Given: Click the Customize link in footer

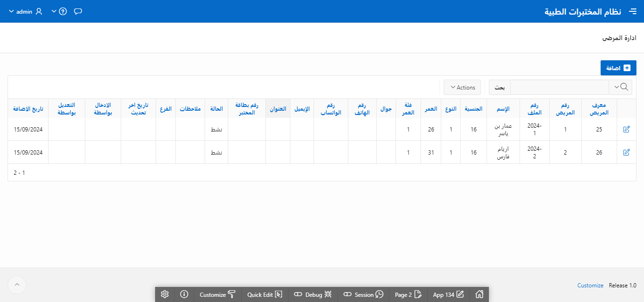Looking at the screenshot, I should coord(590,286).
